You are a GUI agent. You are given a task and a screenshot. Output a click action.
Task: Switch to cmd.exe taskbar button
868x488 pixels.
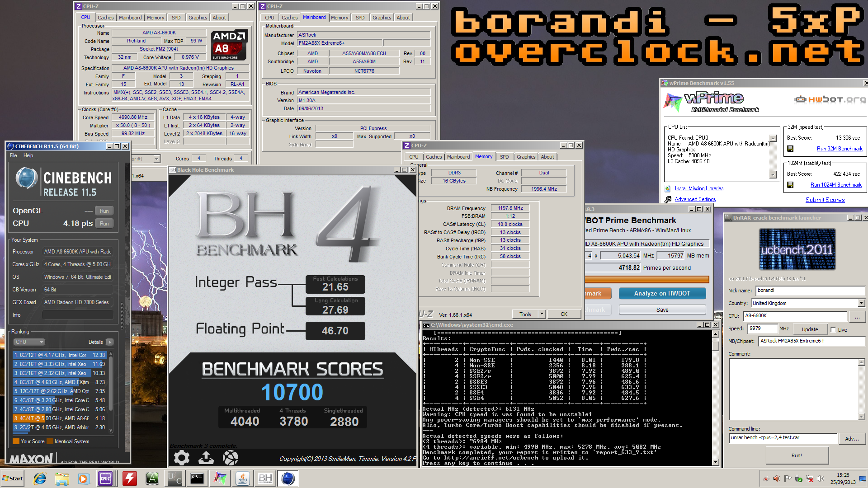197,479
